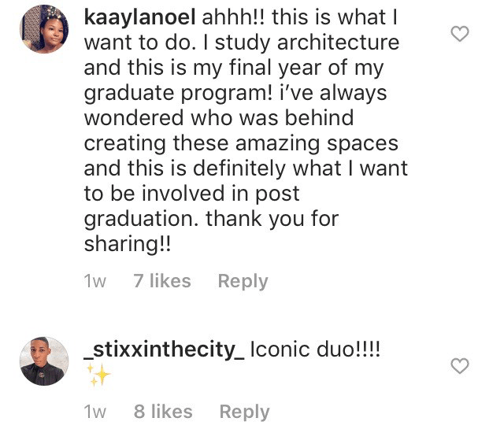504x429 pixels.
Task: Select the sparkles emoji in the comment
Action: [98, 376]
